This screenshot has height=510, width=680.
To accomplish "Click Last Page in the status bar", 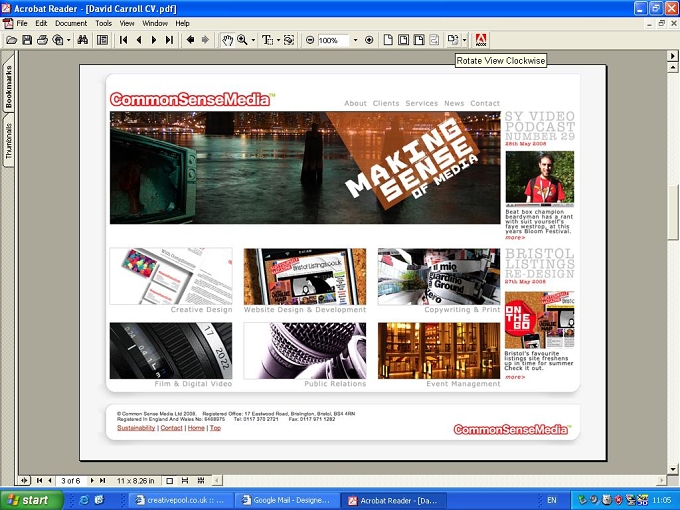I will [x=102, y=481].
